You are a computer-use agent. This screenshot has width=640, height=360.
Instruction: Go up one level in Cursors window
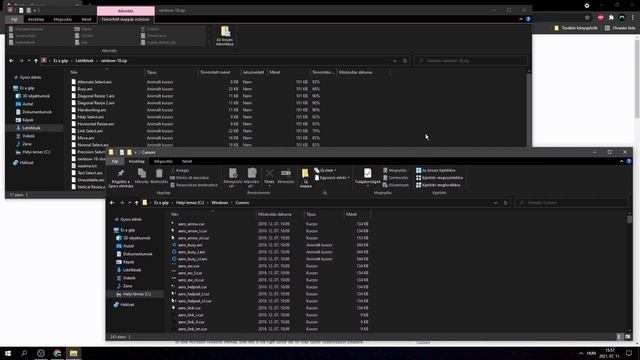(x=137, y=203)
